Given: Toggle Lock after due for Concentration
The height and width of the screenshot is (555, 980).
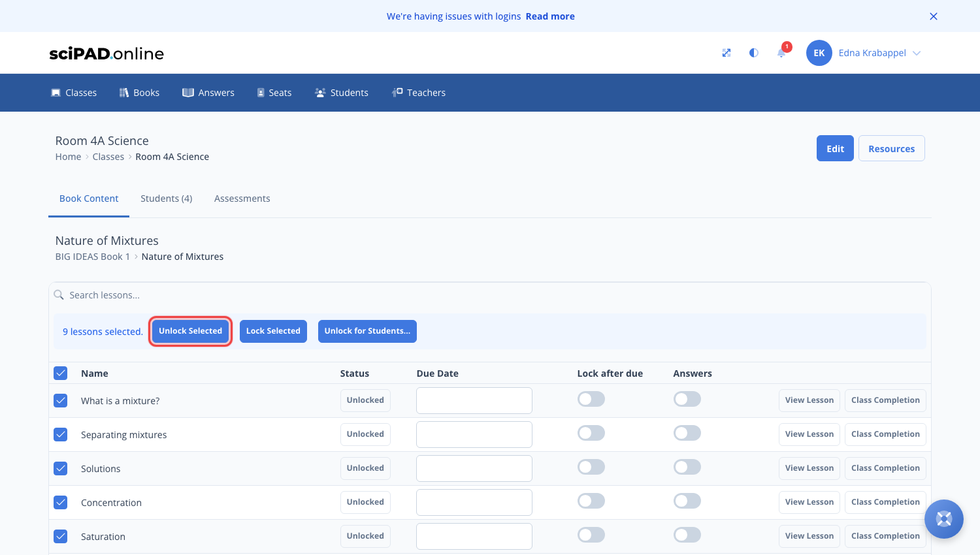Looking at the screenshot, I should pyautogui.click(x=591, y=501).
